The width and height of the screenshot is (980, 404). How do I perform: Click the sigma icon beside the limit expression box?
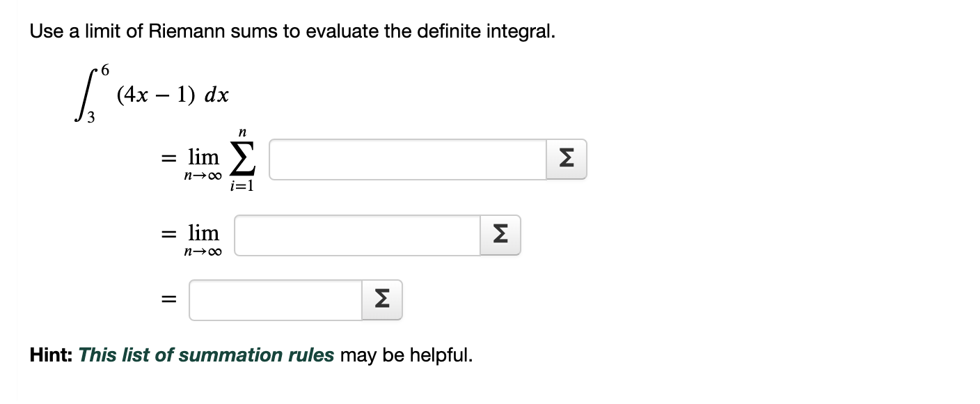(499, 235)
